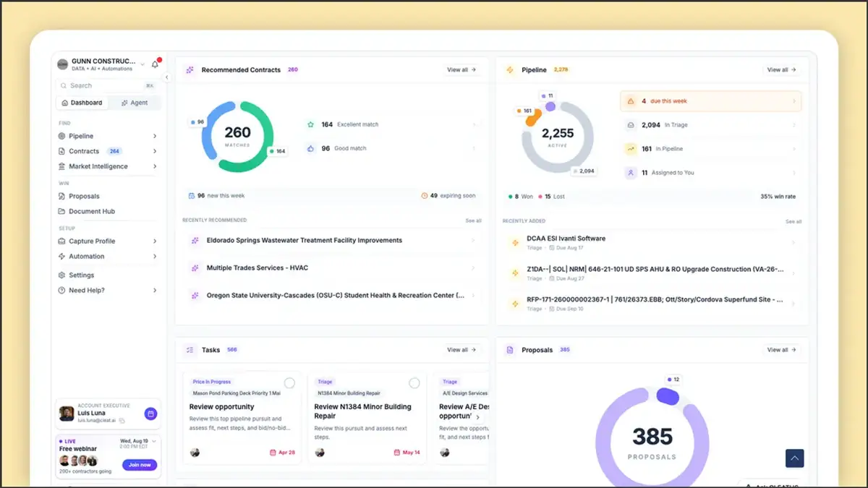
Task: Expand the Need Help submenu
Action: (x=155, y=290)
